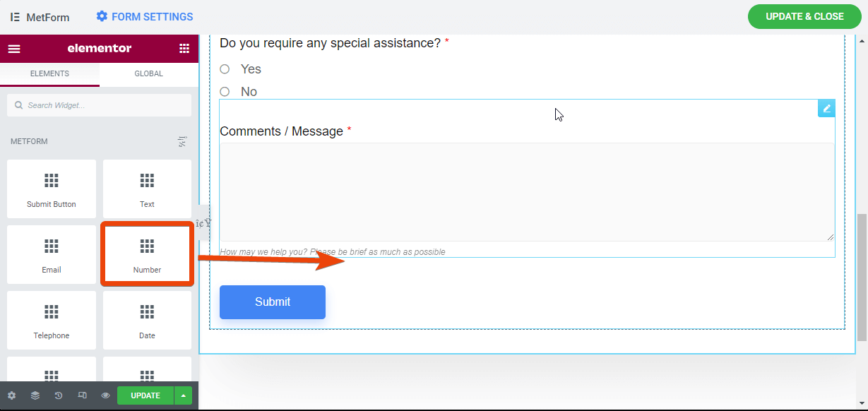This screenshot has height=411, width=868.
Task: Select the No radio option
Action: 225,92
